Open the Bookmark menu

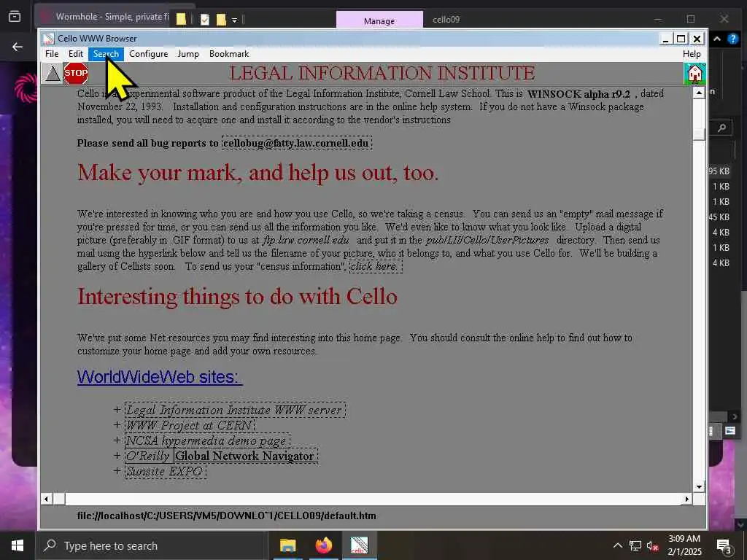coord(229,54)
